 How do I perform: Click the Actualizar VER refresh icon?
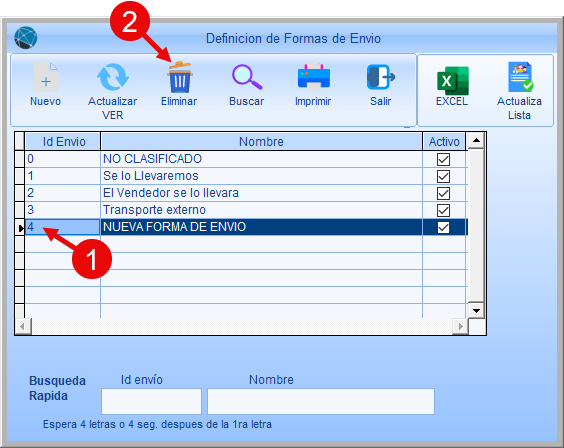click(x=113, y=77)
